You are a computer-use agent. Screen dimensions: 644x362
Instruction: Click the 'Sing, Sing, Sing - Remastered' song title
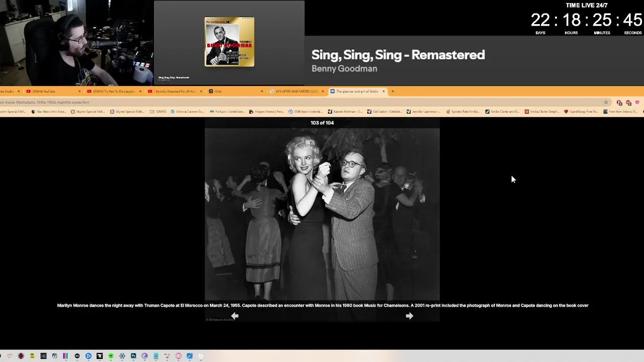click(398, 55)
